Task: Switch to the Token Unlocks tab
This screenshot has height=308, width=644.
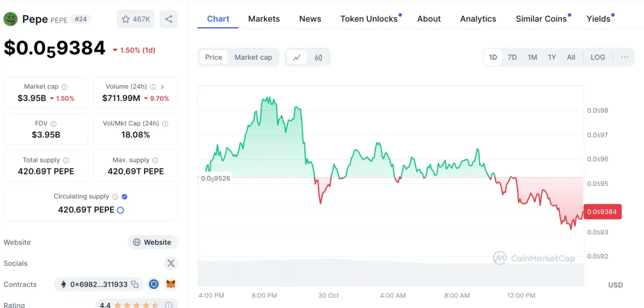Action: (369, 19)
